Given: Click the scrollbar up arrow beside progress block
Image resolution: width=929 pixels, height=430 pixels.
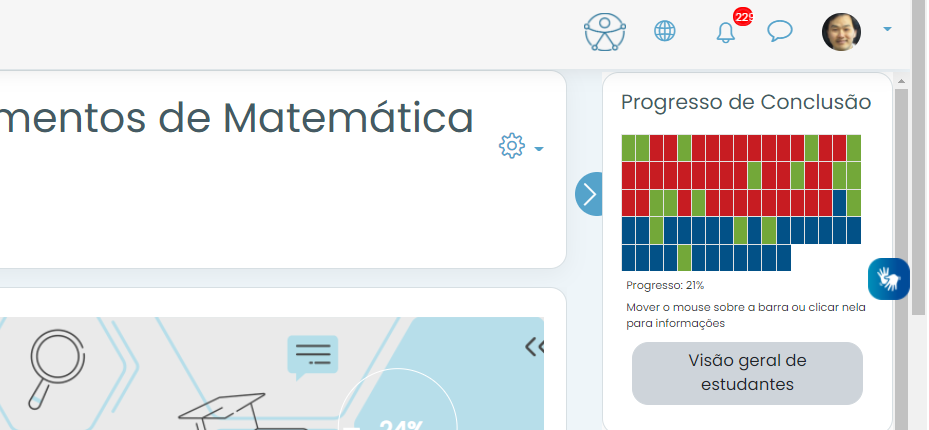Looking at the screenshot, I should point(901,81).
